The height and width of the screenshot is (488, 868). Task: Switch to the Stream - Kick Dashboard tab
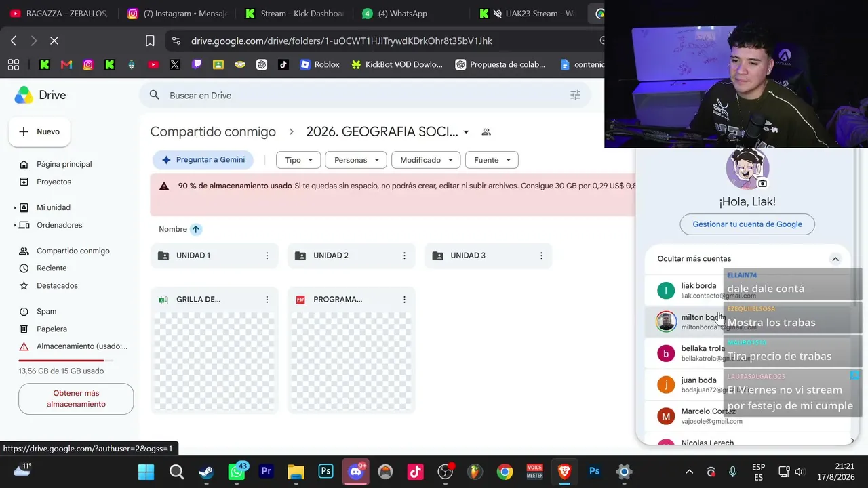click(x=294, y=14)
